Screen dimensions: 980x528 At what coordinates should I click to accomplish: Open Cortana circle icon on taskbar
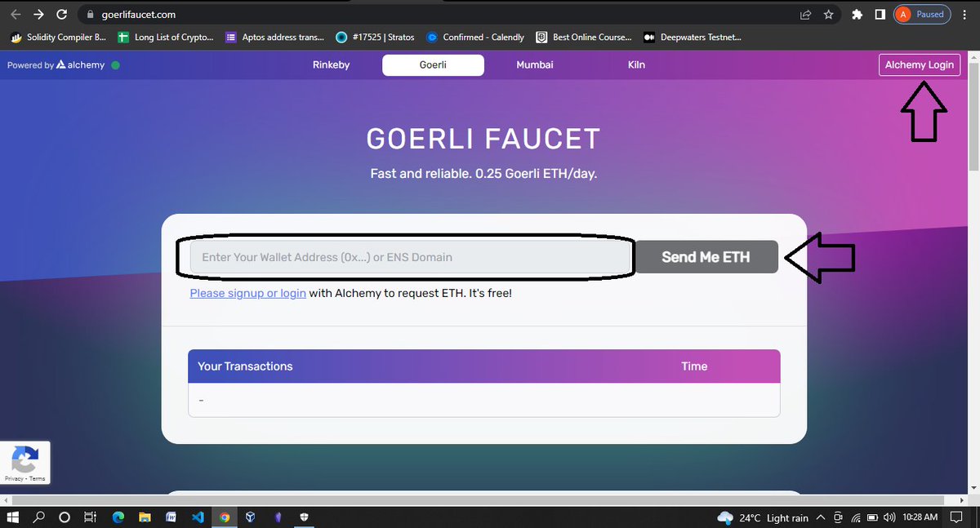point(65,517)
